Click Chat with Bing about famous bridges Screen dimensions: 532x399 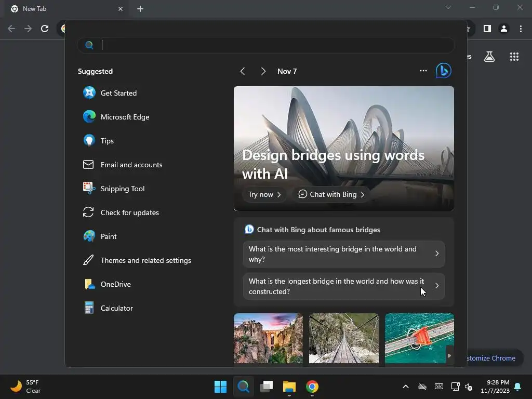[318, 230]
